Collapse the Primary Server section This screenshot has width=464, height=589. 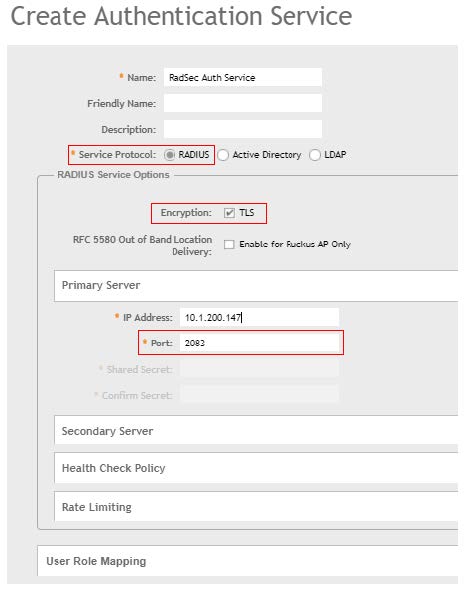click(x=256, y=285)
